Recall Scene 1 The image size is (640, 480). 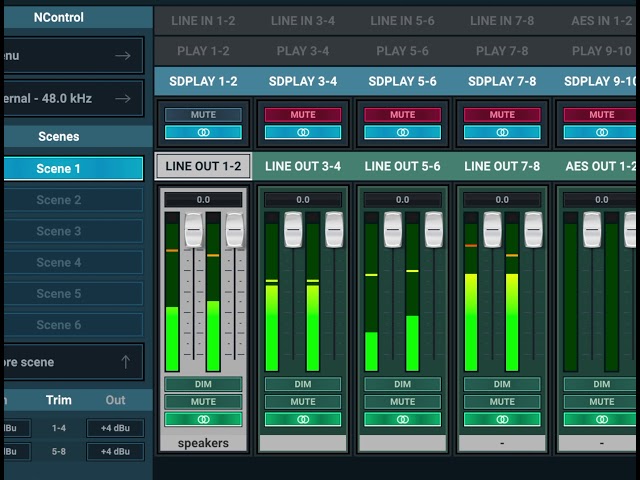(74, 169)
